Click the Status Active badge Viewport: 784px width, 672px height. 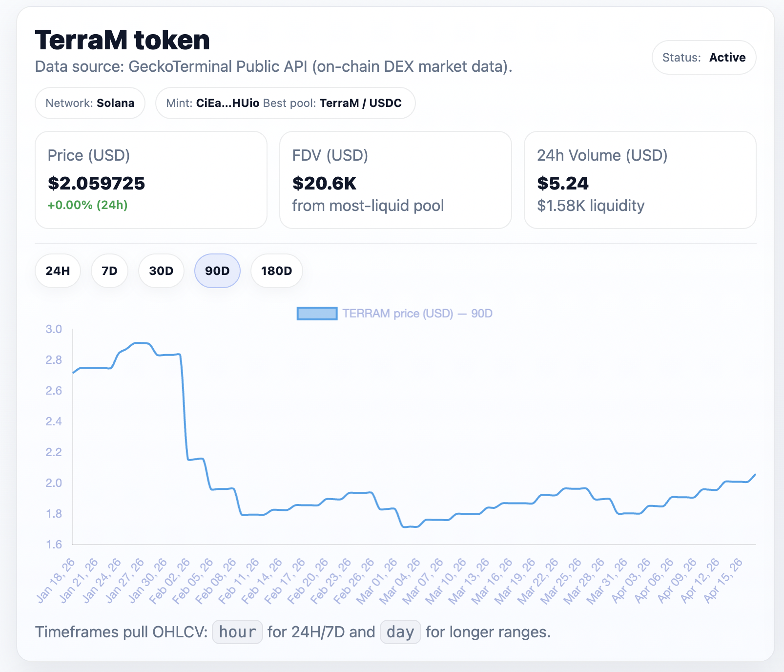(x=703, y=58)
